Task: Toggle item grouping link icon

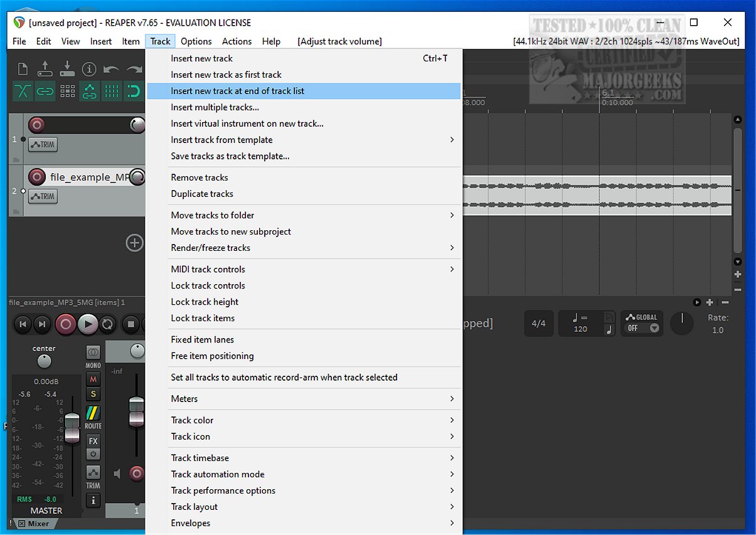Action: point(45,92)
